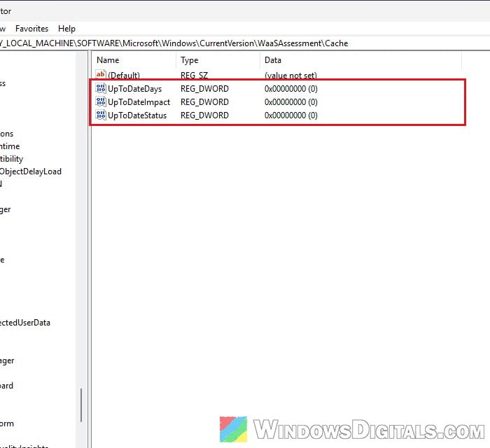The image size is (490, 448).
Task: Click the data value of UpToDateStatus
Action: (x=291, y=115)
